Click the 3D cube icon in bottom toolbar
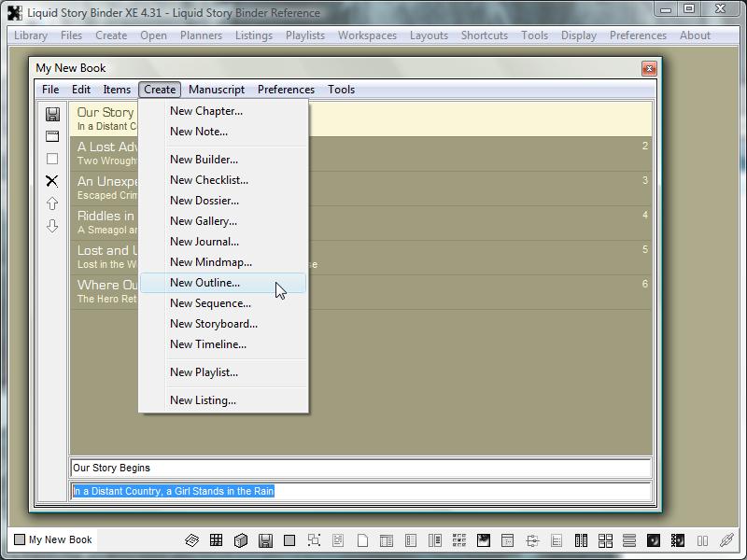Image resolution: width=747 pixels, height=560 pixels. click(240, 540)
